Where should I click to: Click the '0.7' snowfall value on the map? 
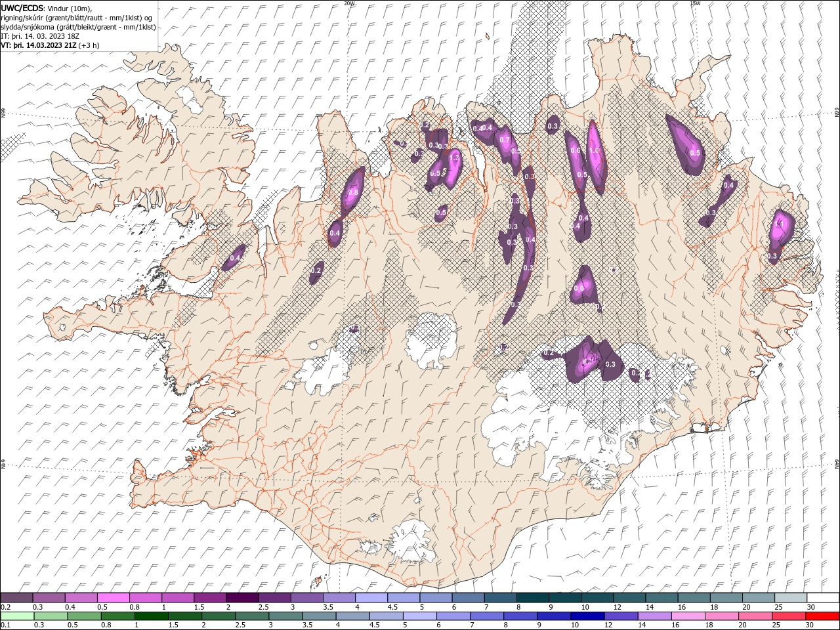click(505, 140)
